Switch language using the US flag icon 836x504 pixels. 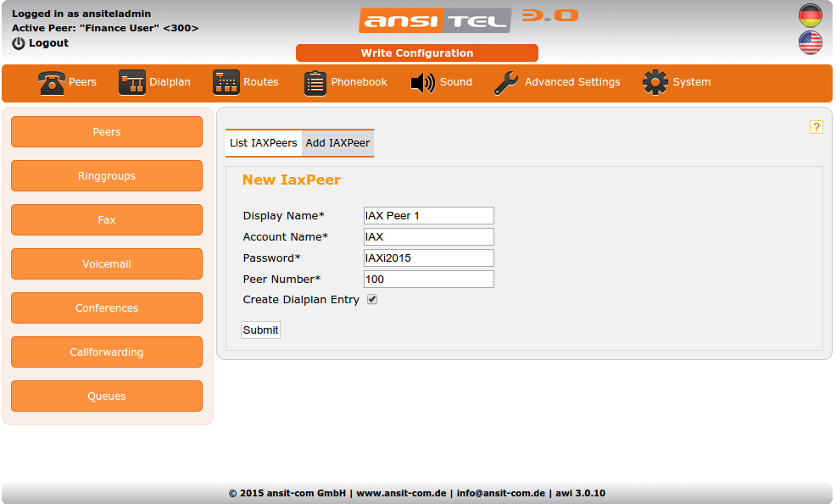[810, 42]
